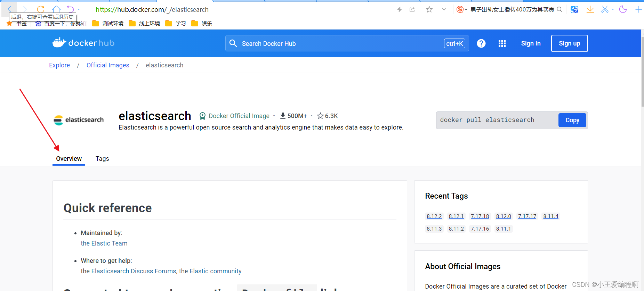644x291 pixels.
Task: Open the Elastic Team link
Action: [x=104, y=243]
